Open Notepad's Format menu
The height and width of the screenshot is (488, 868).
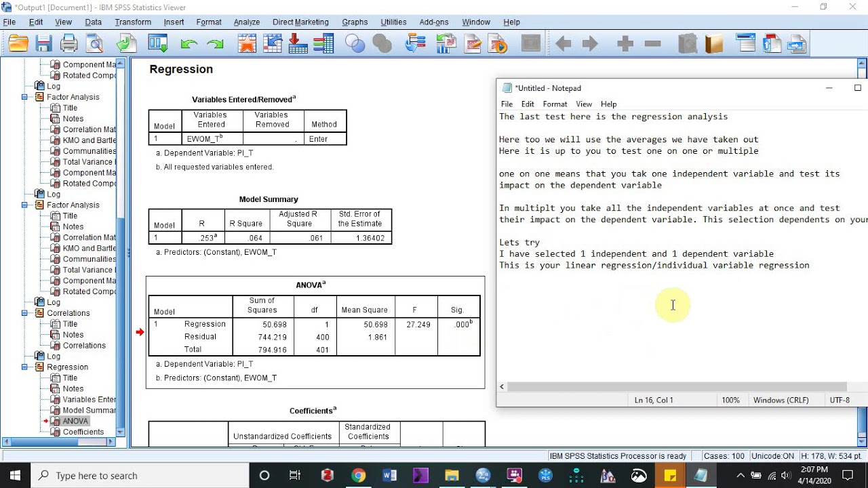click(x=555, y=104)
